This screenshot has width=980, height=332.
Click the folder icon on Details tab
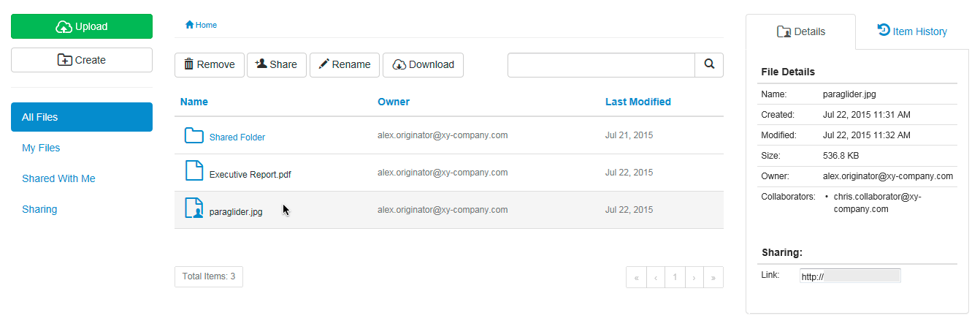pyautogui.click(x=784, y=31)
